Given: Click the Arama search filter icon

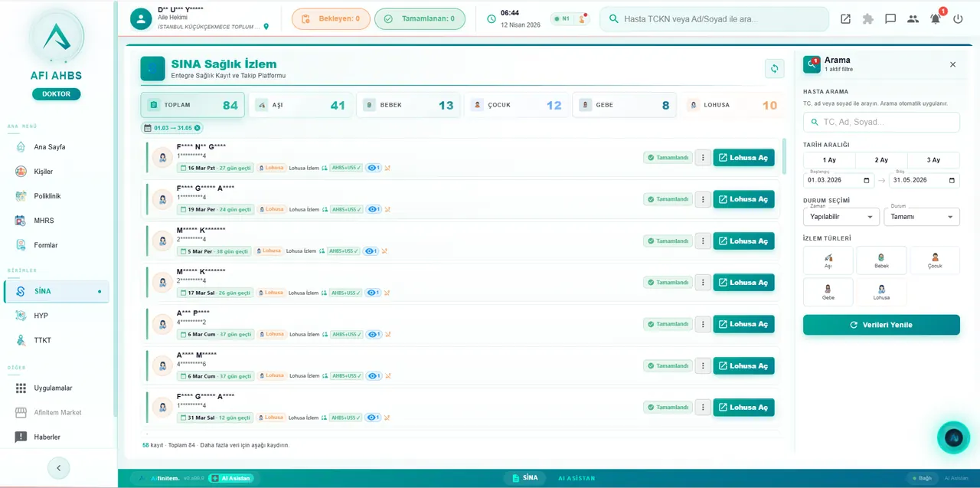Looking at the screenshot, I should (812, 64).
